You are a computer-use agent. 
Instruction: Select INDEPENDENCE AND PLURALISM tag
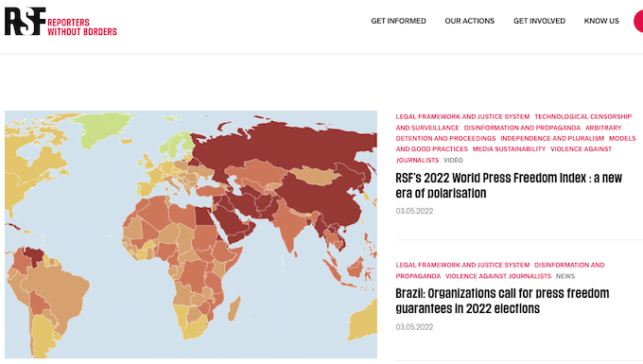click(x=552, y=139)
